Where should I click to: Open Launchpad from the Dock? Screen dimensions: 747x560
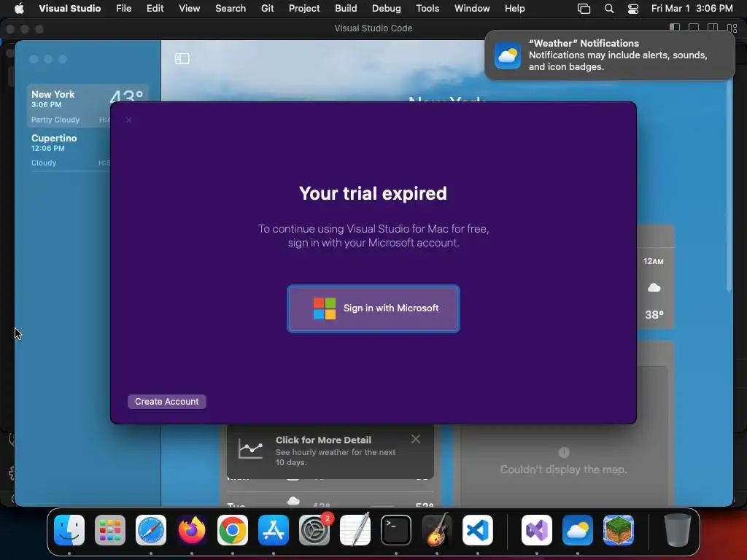[x=110, y=530]
